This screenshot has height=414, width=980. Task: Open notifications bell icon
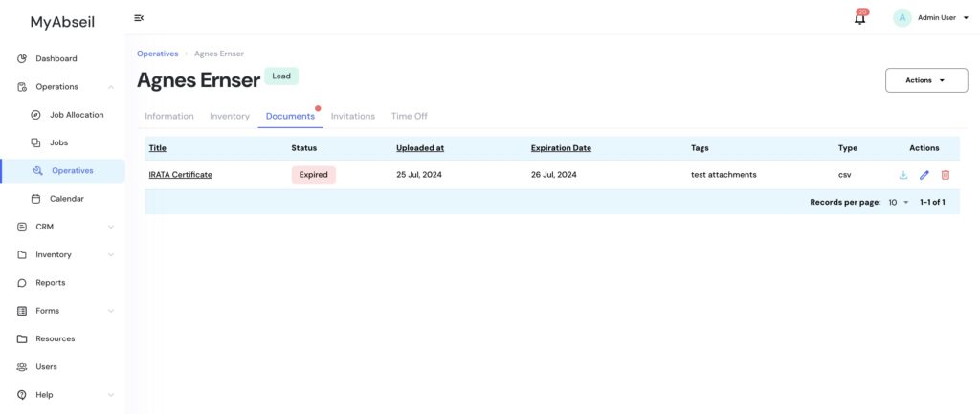[x=859, y=18]
